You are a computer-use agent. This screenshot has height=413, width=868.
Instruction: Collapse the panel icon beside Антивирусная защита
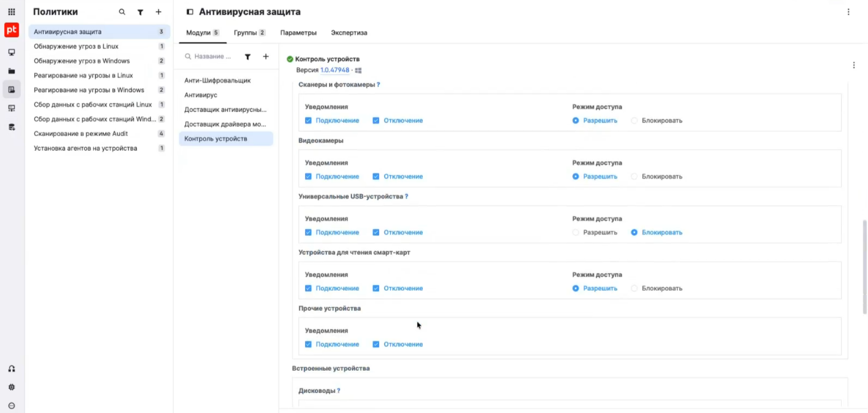click(190, 12)
